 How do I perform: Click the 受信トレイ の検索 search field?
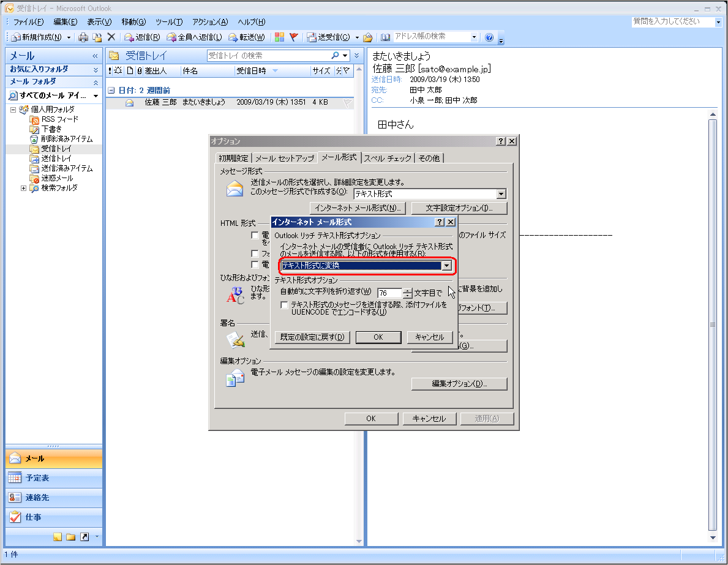click(x=269, y=56)
